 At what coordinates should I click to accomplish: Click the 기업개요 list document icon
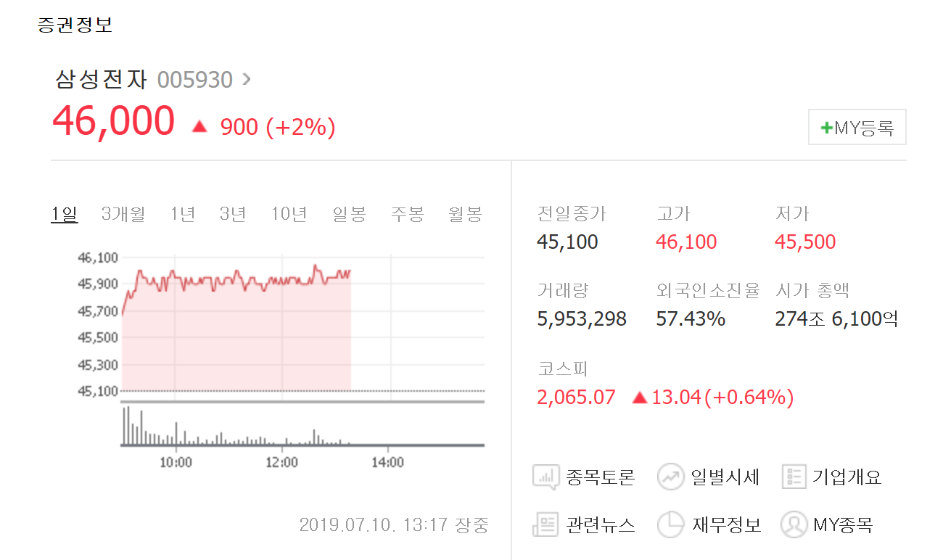[x=794, y=477]
